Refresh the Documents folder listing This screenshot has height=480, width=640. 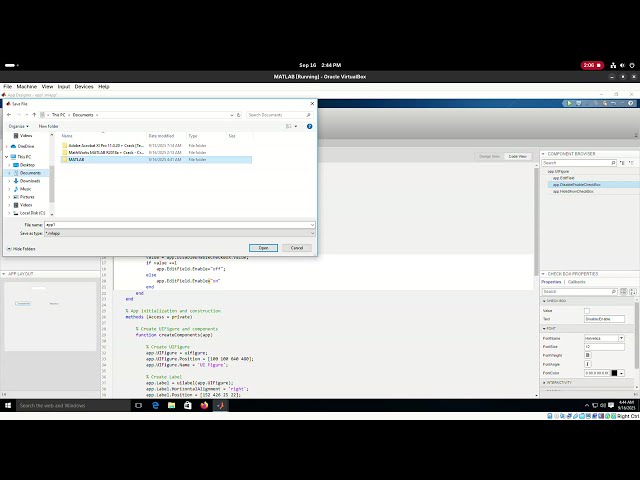coord(239,115)
